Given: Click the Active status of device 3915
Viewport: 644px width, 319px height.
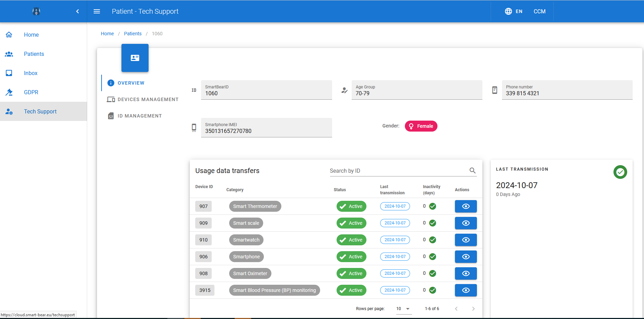Looking at the screenshot, I should click(351, 290).
